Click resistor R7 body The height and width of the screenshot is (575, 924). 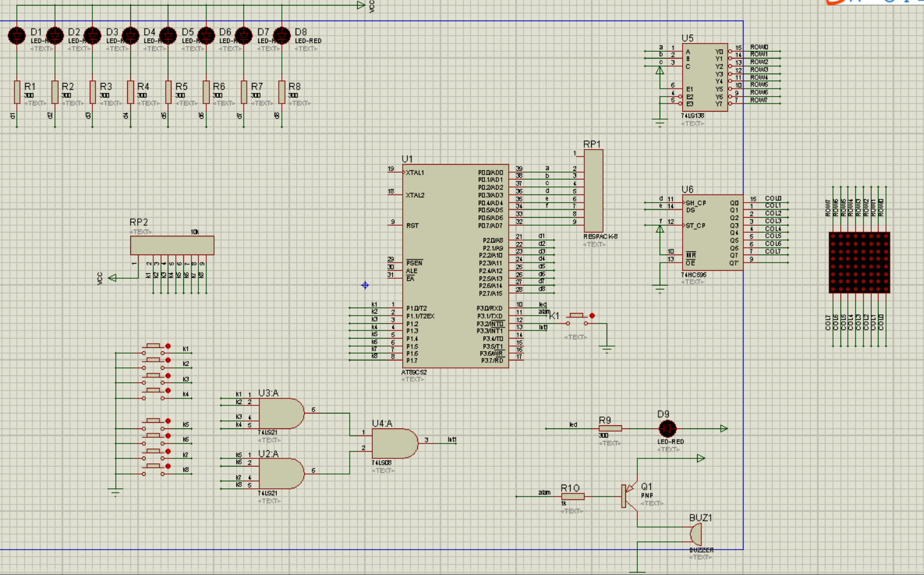(x=244, y=92)
